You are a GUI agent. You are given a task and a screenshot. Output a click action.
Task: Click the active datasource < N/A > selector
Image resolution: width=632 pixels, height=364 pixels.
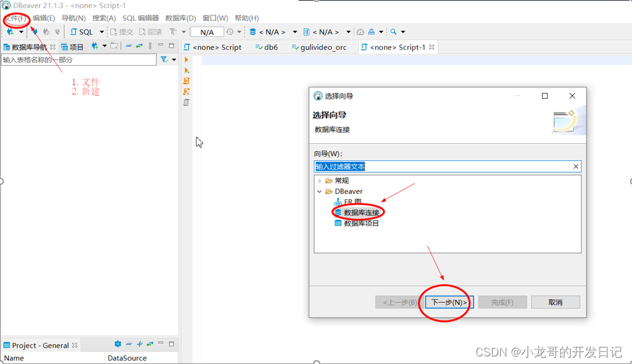tap(268, 32)
